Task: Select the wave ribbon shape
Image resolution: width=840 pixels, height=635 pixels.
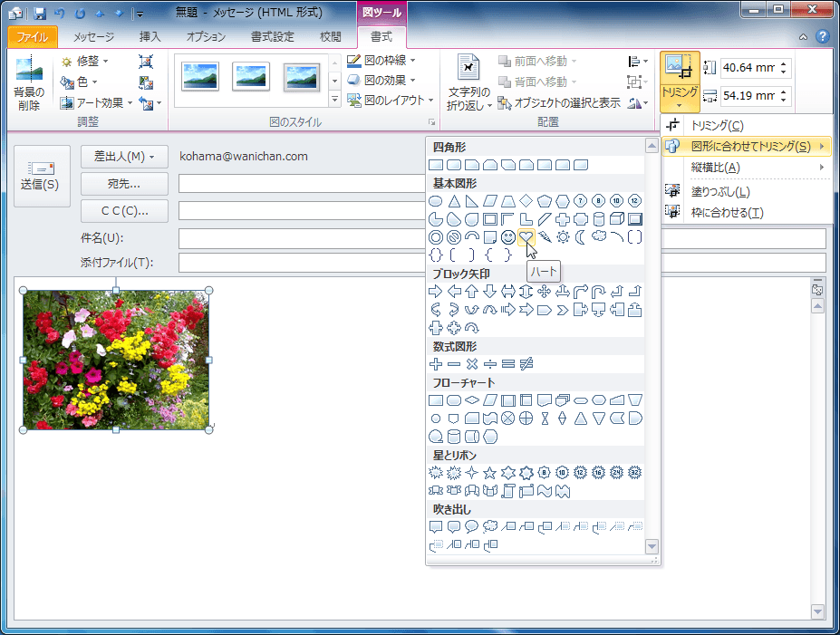Action: pyautogui.click(x=545, y=490)
